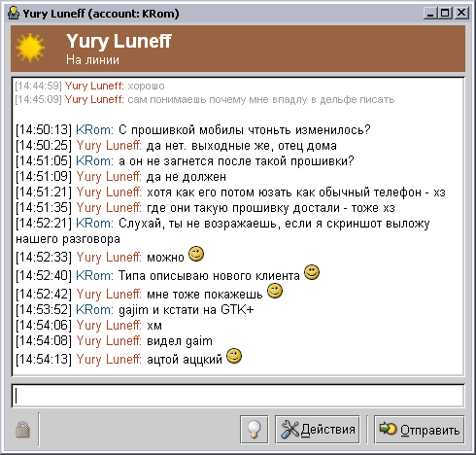The width and height of the screenshot is (476, 455).
Task: Click smiley after 'нового клиента' message
Action: click(x=312, y=272)
